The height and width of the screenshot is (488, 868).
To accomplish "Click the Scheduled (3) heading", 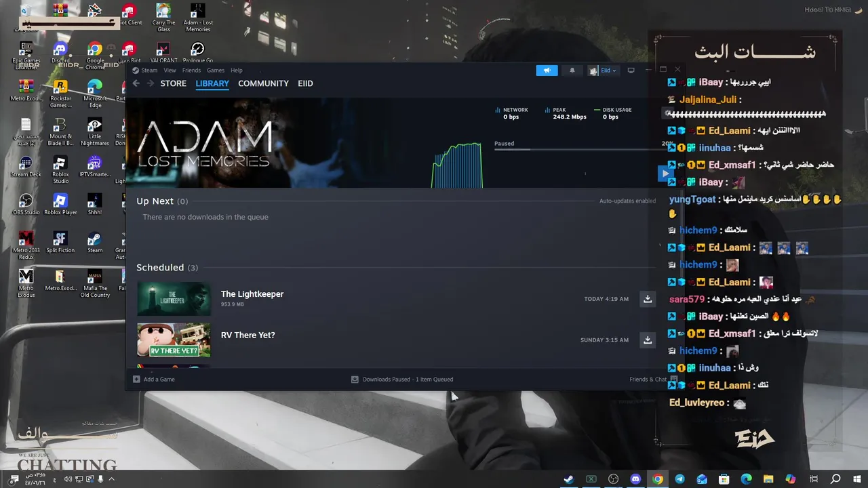I will (x=167, y=268).
